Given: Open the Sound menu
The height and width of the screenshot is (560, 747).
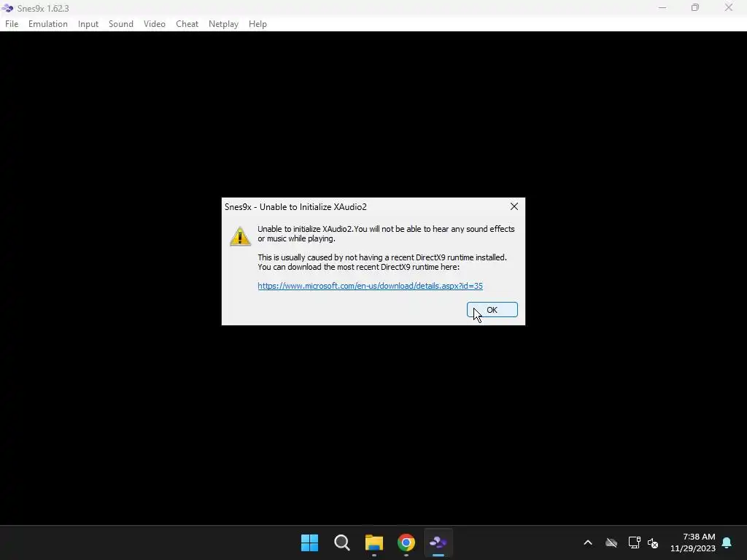Looking at the screenshot, I should click(x=121, y=24).
